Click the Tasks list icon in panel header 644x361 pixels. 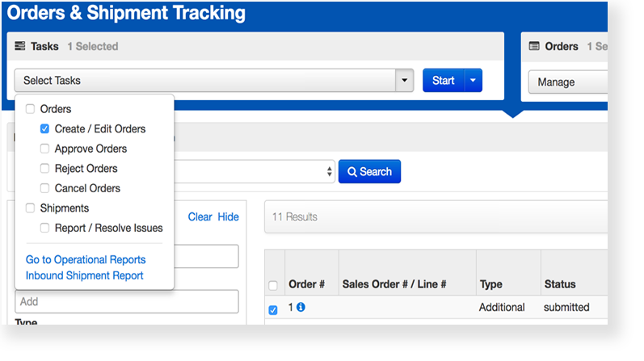click(20, 47)
